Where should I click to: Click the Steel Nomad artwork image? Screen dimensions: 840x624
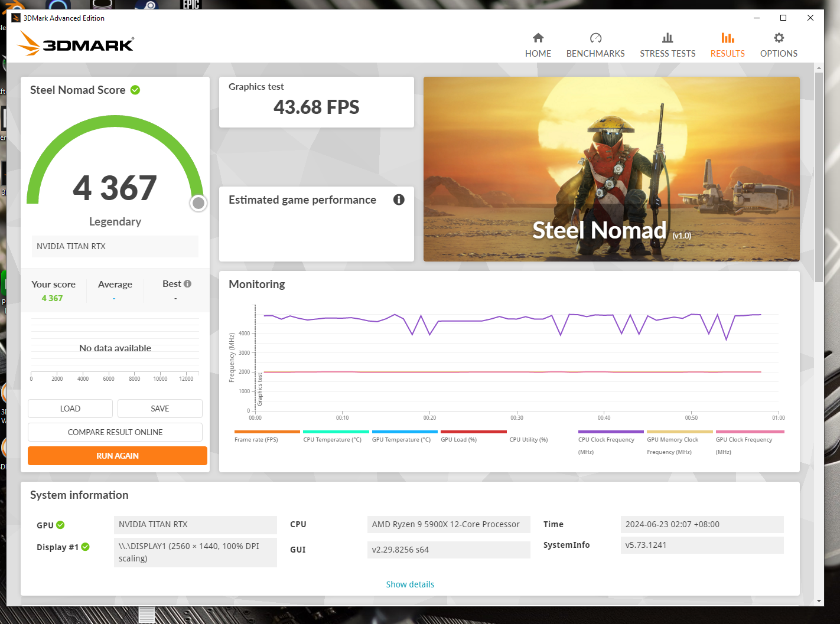pyautogui.click(x=611, y=169)
